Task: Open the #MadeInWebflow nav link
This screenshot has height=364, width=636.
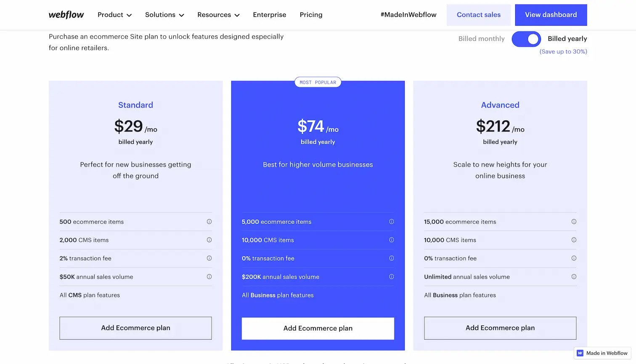Action: tap(408, 15)
